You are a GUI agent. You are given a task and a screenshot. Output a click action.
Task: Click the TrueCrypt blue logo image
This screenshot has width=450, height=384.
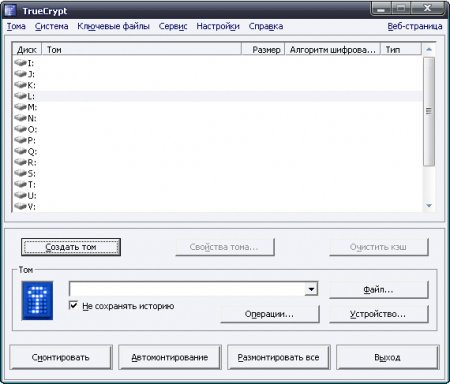pos(37,301)
